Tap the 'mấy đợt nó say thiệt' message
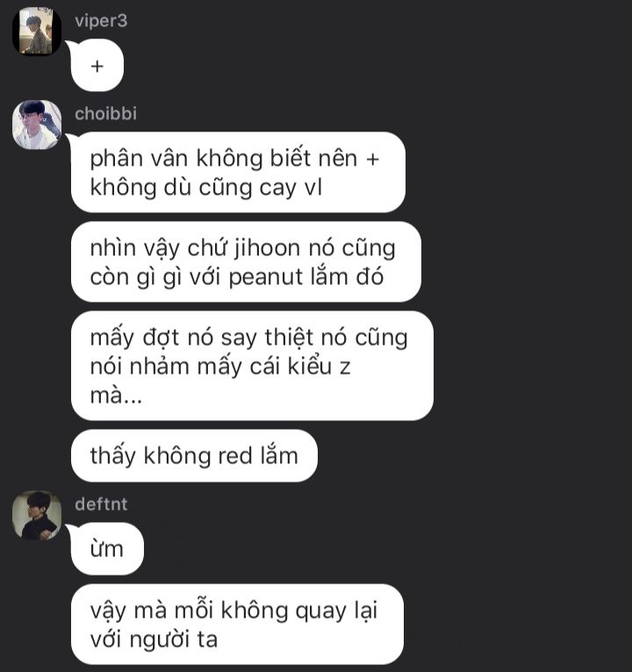632x672 pixels. point(252,366)
